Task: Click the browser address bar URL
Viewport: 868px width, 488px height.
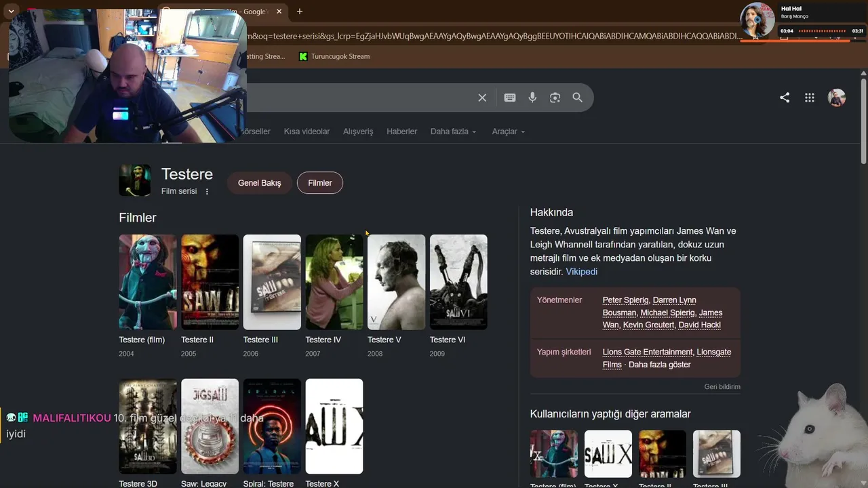Action: pyautogui.click(x=495, y=36)
